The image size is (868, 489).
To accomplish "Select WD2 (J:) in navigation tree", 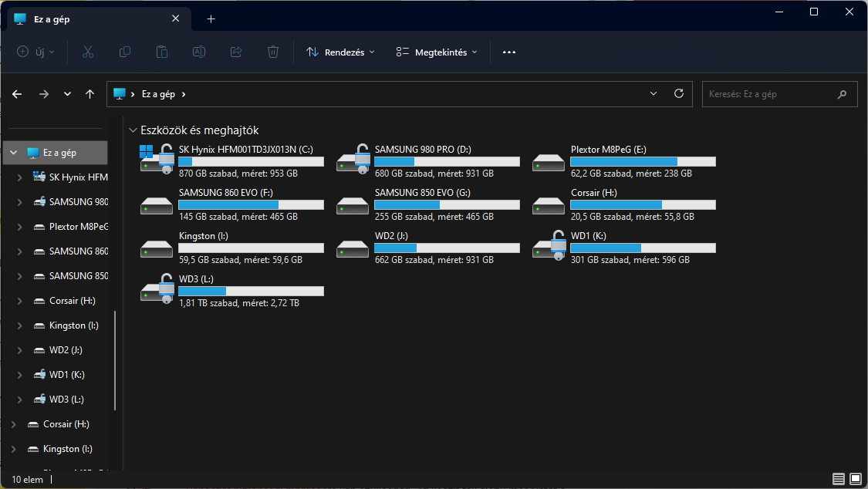I will click(58, 350).
